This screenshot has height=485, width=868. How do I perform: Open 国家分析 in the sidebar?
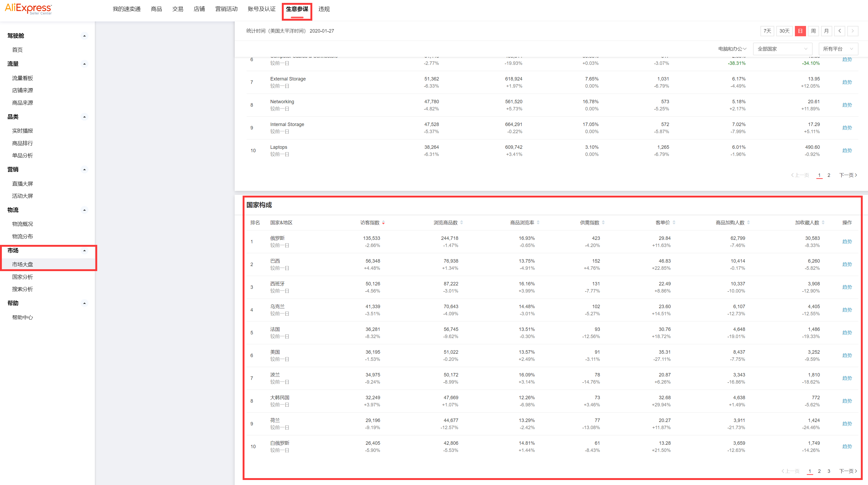(x=23, y=277)
